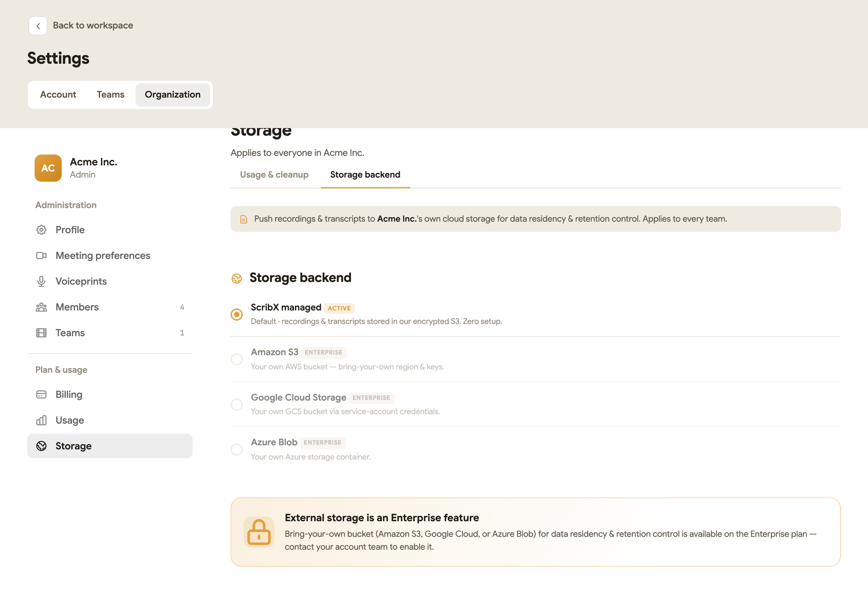The image size is (868, 610).
Task: Select the Amazon S3 radio option
Action: [x=237, y=359]
